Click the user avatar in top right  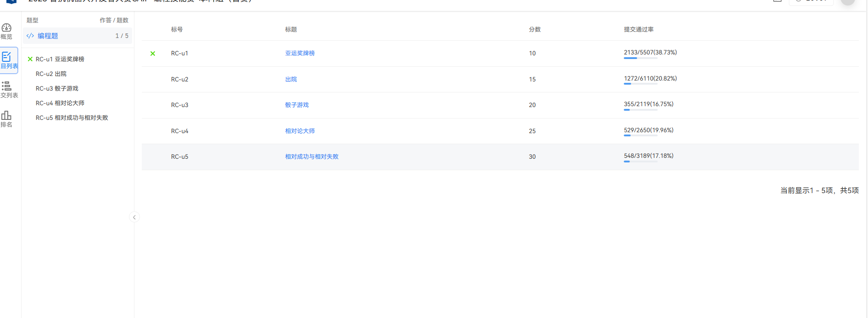point(847,1)
